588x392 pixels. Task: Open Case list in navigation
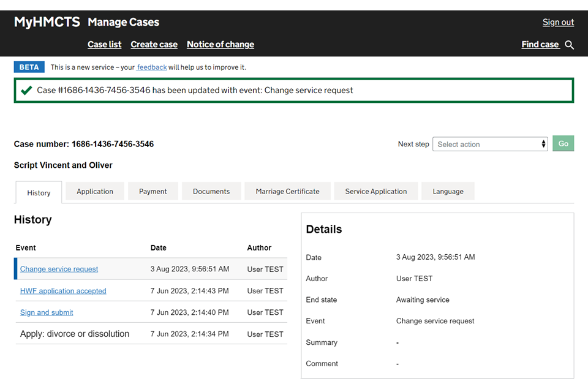pos(104,44)
